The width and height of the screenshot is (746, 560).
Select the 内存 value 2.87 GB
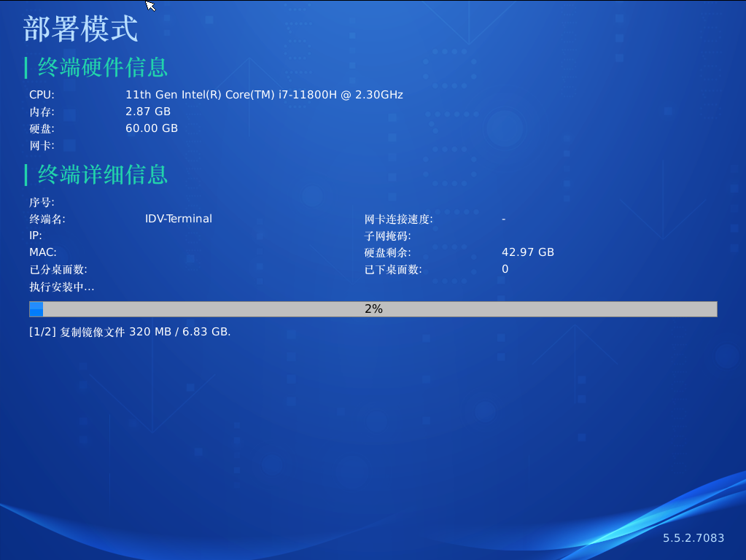(148, 112)
